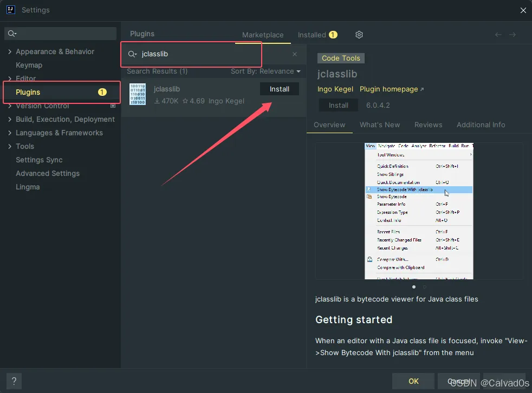Click the jclasslib plugin logo icon
The image size is (532, 393).
tap(138, 94)
